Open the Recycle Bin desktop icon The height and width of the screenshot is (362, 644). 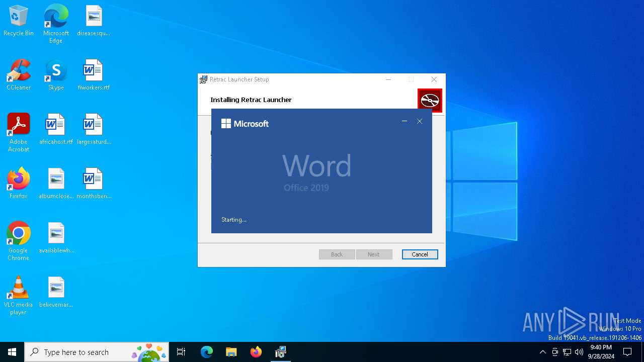pyautogui.click(x=19, y=21)
